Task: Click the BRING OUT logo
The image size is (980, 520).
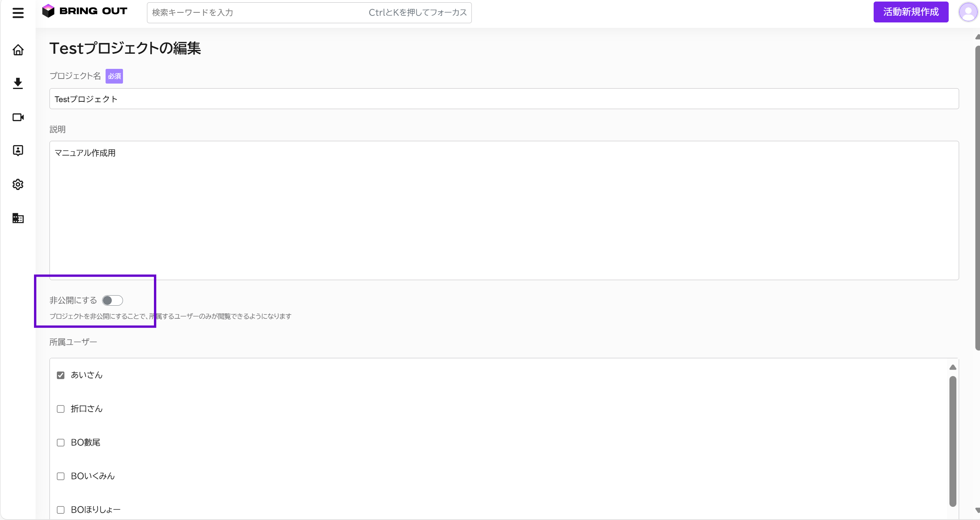Action: 85,11
